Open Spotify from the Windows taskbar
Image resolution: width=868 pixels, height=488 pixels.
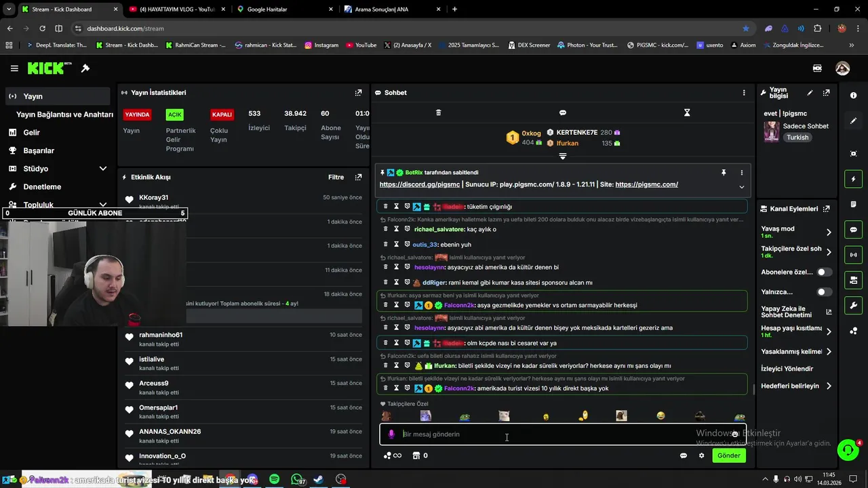click(x=274, y=479)
